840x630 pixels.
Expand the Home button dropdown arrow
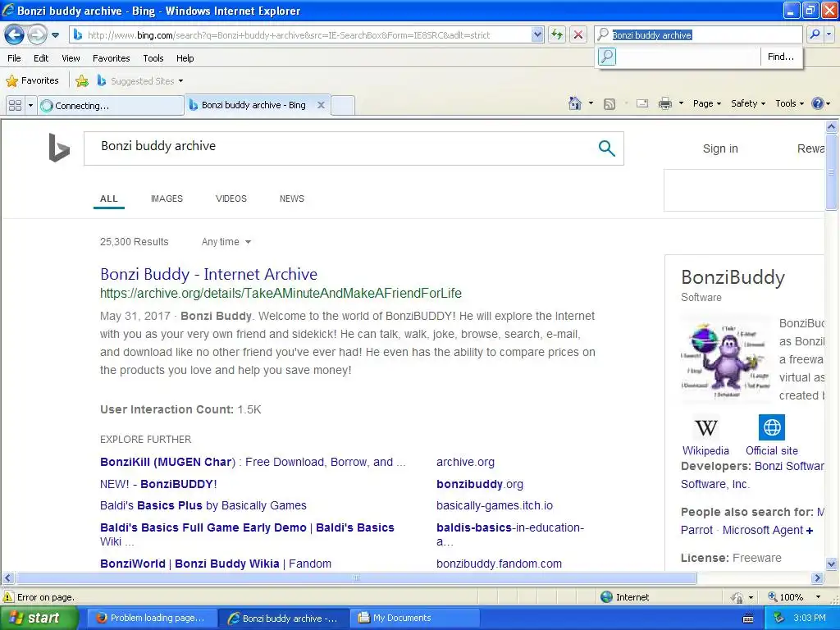[591, 103]
